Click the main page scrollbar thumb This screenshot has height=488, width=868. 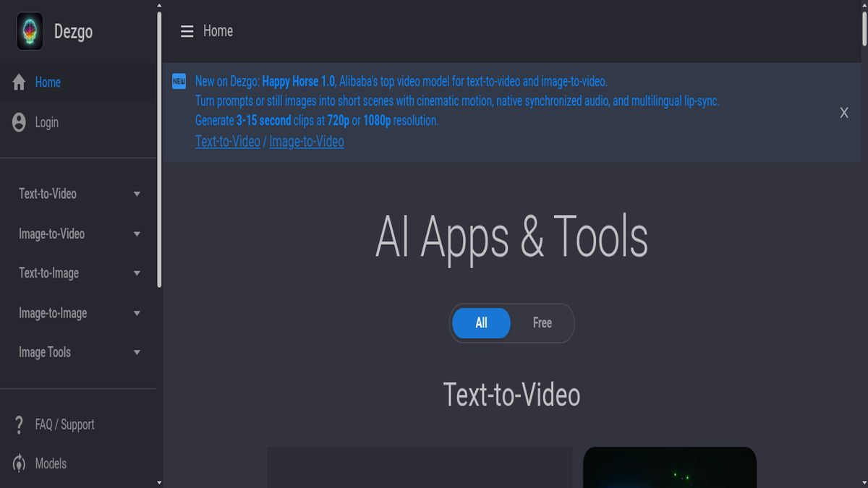click(x=863, y=30)
